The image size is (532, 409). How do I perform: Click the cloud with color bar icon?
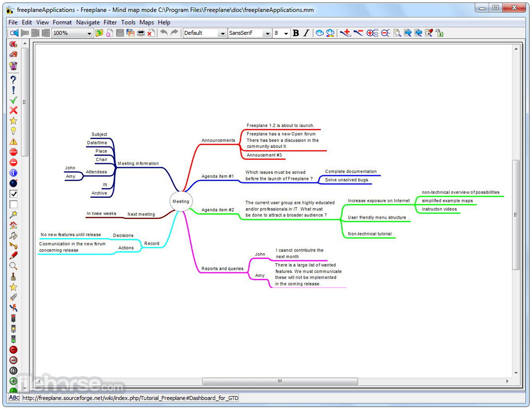click(330, 33)
